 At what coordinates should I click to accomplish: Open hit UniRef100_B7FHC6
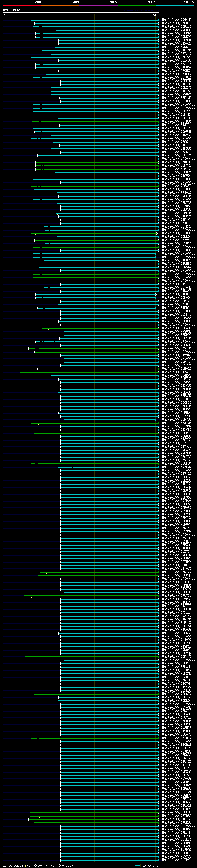(x=176, y=23)
